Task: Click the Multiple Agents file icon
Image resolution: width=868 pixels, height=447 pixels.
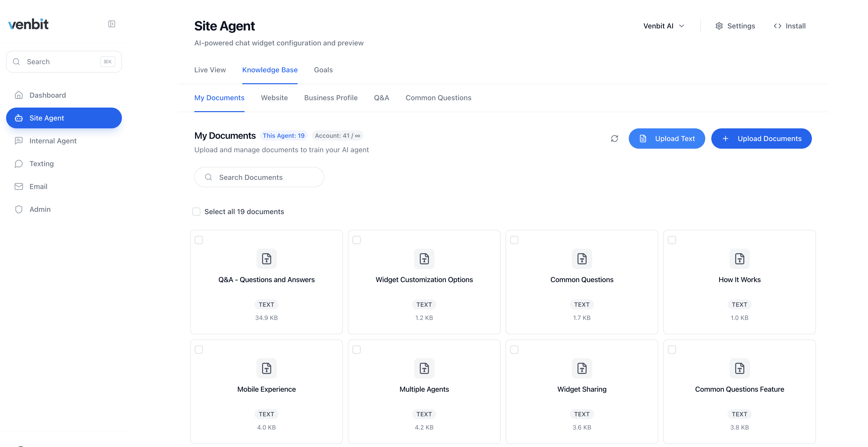Action: [x=424, y=368]
